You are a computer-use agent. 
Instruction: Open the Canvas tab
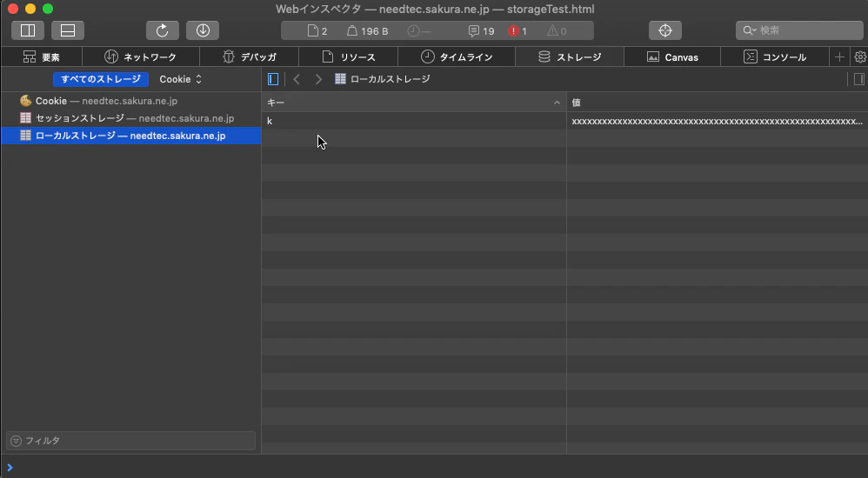(672, 57)
